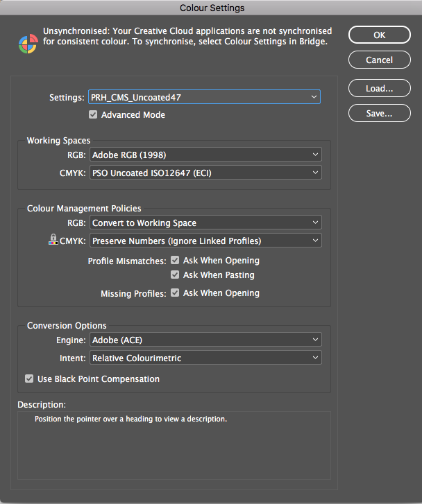Open the Settings preset dropdown

(204, 97)
